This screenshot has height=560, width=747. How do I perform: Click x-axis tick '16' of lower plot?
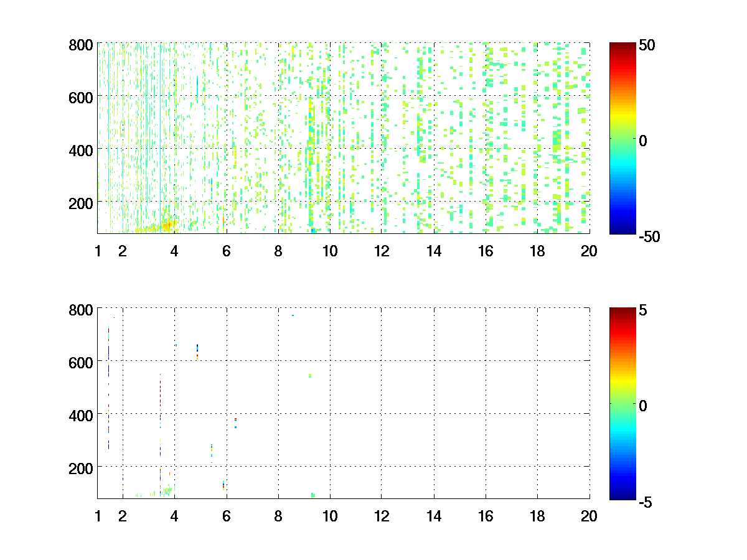coord(486,516)
